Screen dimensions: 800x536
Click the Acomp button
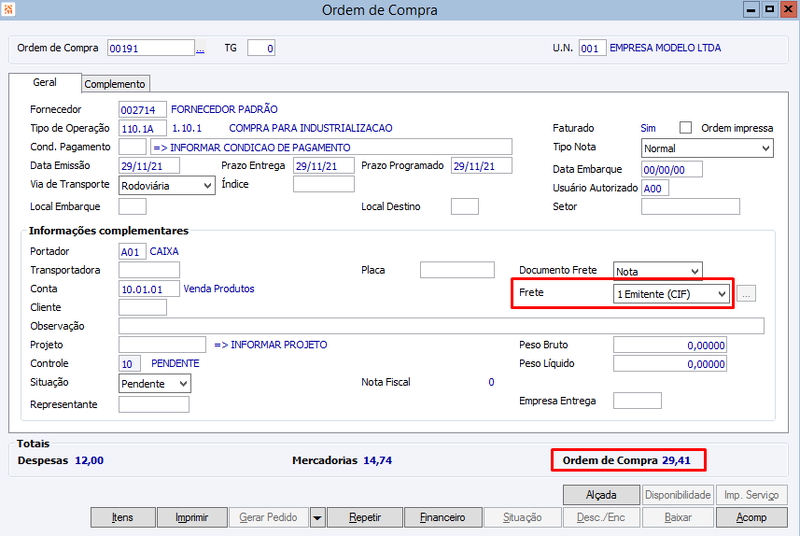(x=751, y=518)
